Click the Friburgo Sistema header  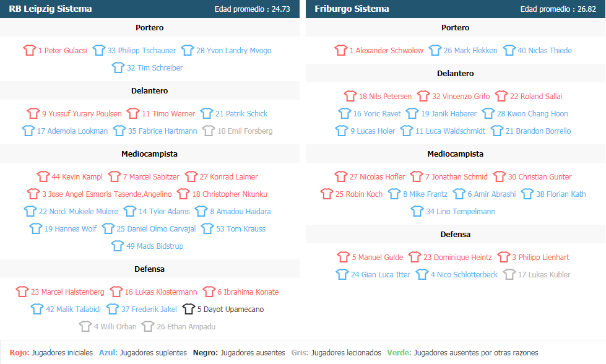point(352,9)
